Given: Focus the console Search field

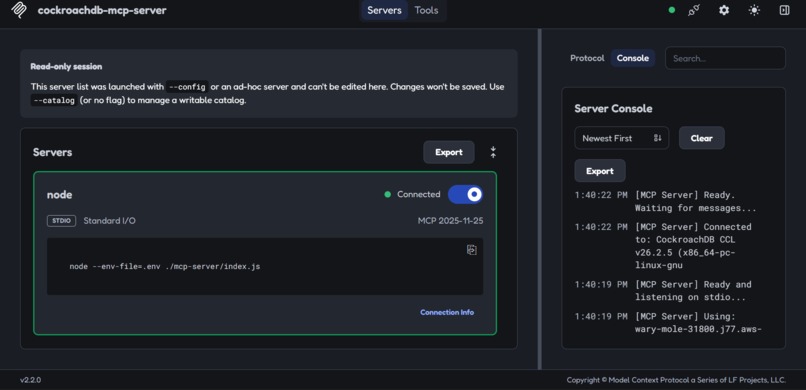Looking at the screenshot, I should 725,58.
